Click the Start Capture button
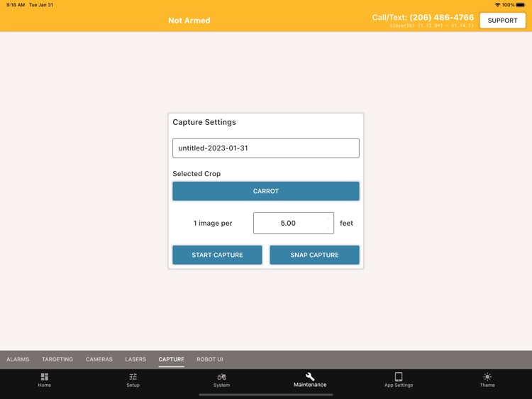 [x=217, y=255]
